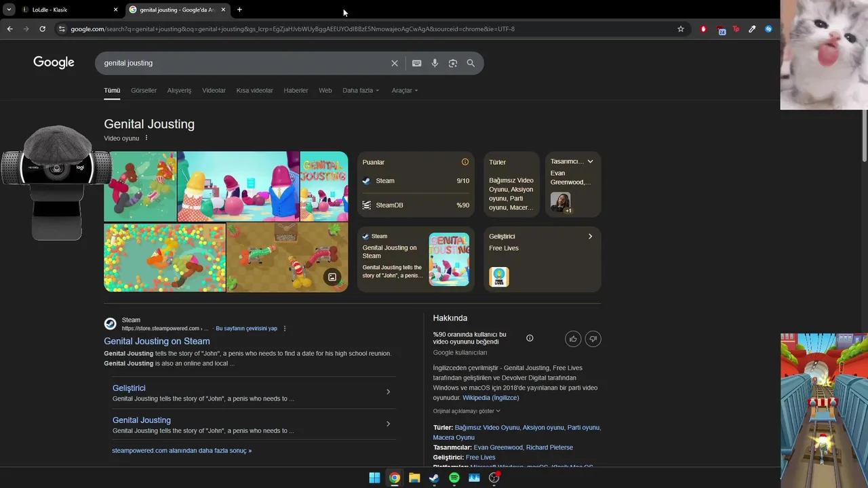Click the Bu sayfanın çevirisini yap link
Viewport: 868px width, 488px height.
click(x=246, y=329)
